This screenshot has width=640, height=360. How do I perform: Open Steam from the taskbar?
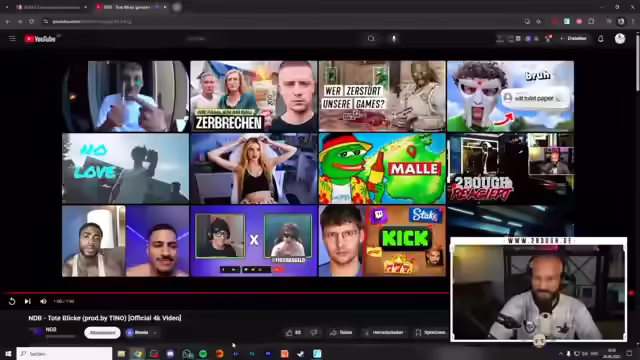301,354
